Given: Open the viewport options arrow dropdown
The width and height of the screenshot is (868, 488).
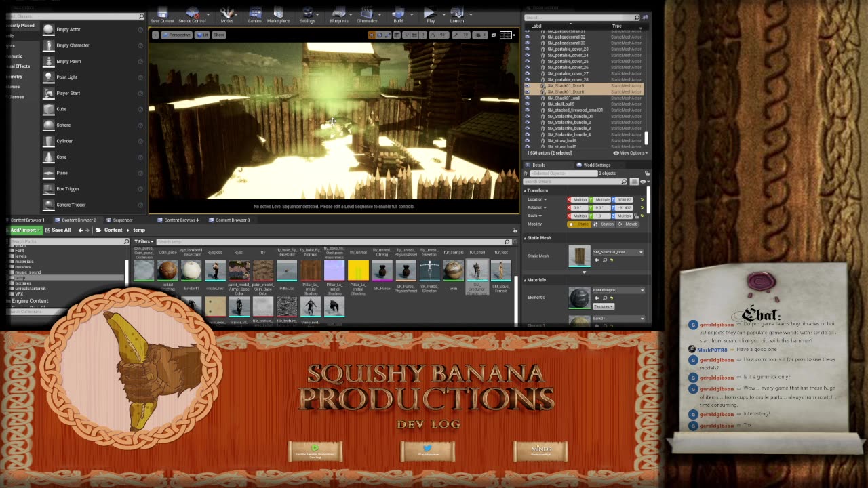Looking at the screenshot, I should pos(155,35).
